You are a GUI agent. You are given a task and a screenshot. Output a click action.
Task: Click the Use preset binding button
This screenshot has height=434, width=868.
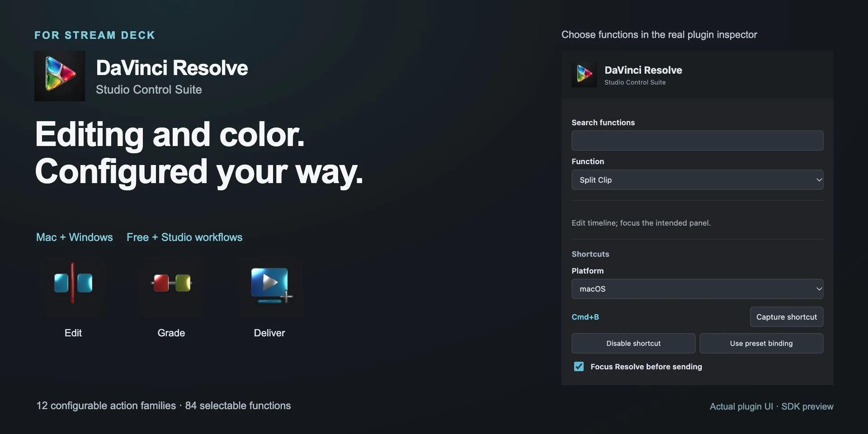point(761,344)
